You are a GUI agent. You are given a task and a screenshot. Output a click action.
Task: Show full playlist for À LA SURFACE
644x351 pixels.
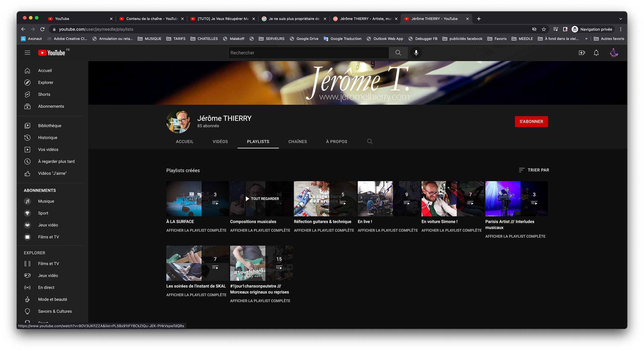(196, 230)
